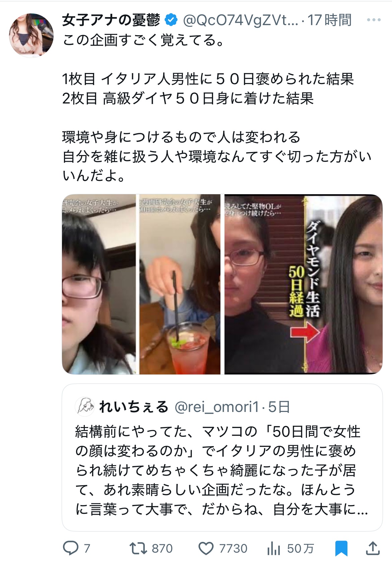
Task: Tap the blue verified badge
Action: (x=172, y=20)
